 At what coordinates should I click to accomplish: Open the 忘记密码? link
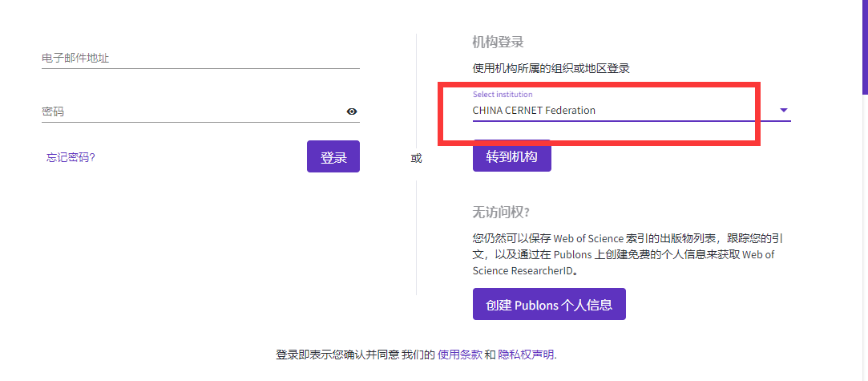pyautogui.click(x=71, y=157)
